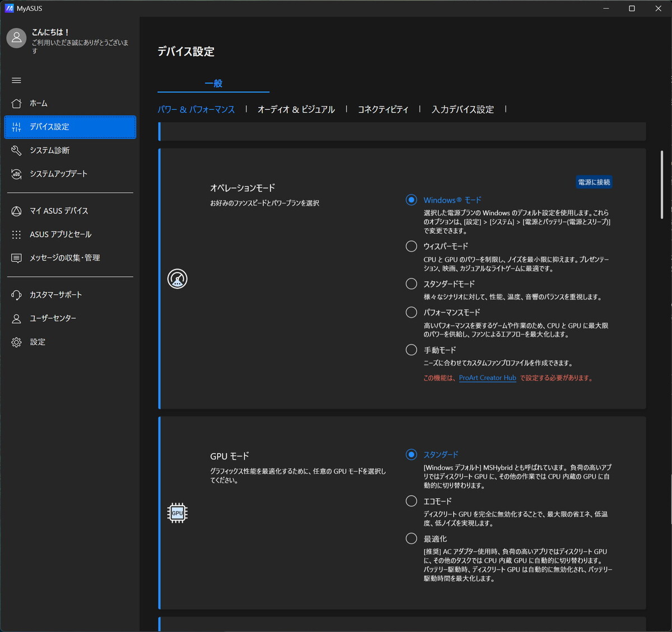The image size is (672, 632).
Task: Open マイ ASUS デバイス page
Action: 70,211
